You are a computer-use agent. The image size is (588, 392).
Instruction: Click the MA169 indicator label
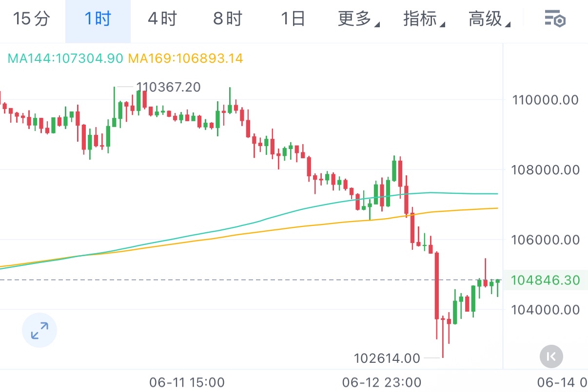point(185,58)
